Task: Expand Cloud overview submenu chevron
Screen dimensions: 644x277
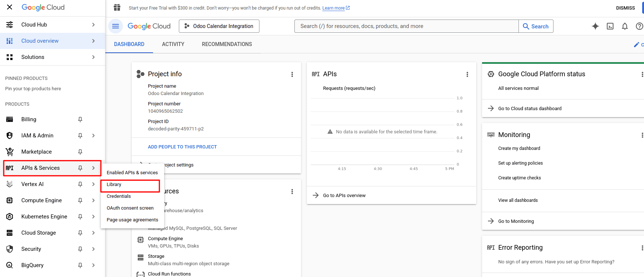Action: [x=93, y=41]
